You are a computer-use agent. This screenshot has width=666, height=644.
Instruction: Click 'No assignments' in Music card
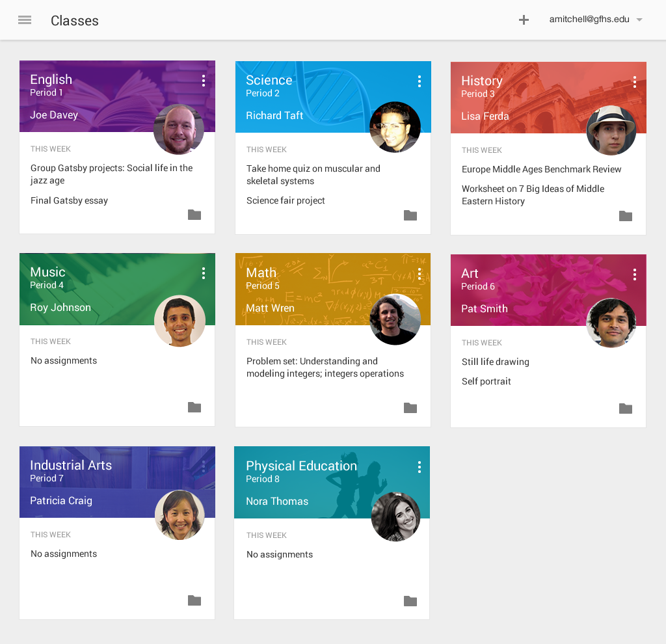pyautogui.click(x=64, y=360)
